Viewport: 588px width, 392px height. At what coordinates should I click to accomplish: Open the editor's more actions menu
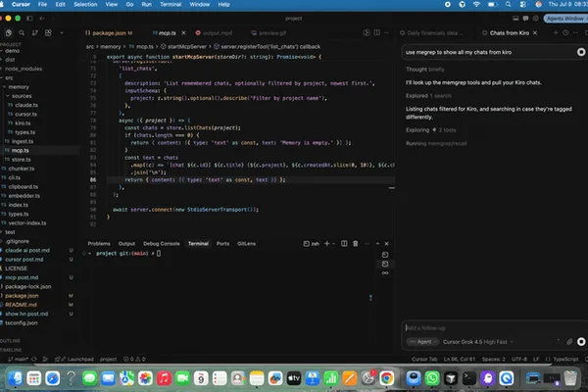(387, 33)
